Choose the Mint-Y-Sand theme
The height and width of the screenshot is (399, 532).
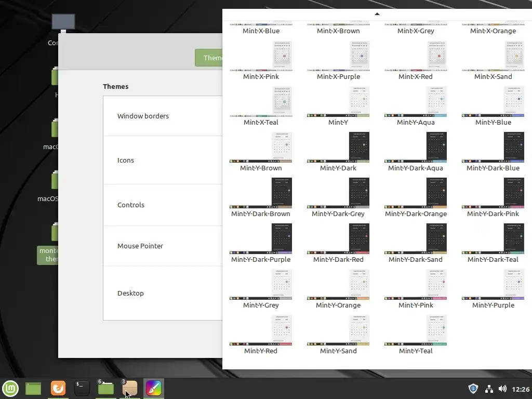click(338, 335)
